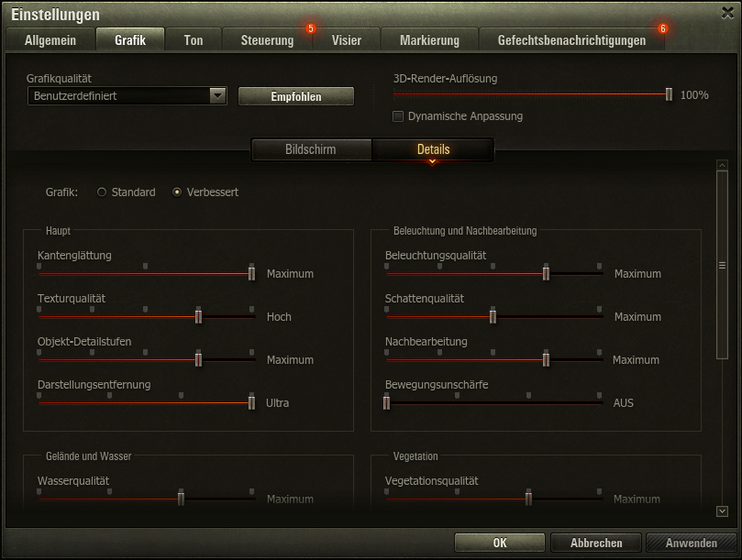Click the Texturqualität slider handle

(198, 316)
